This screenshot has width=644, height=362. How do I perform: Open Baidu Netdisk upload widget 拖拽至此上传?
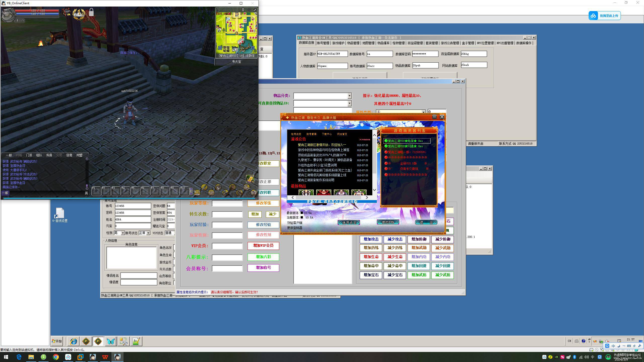[x=605, y=16]
